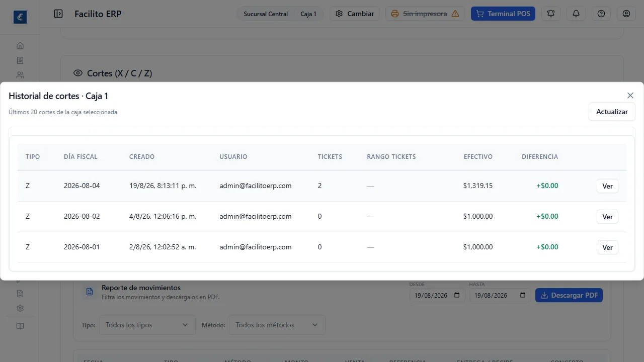Open the settings gear in sidebar
Viewport: 644px width, 362px height.
pyautogui.click(x=20, y=308)
